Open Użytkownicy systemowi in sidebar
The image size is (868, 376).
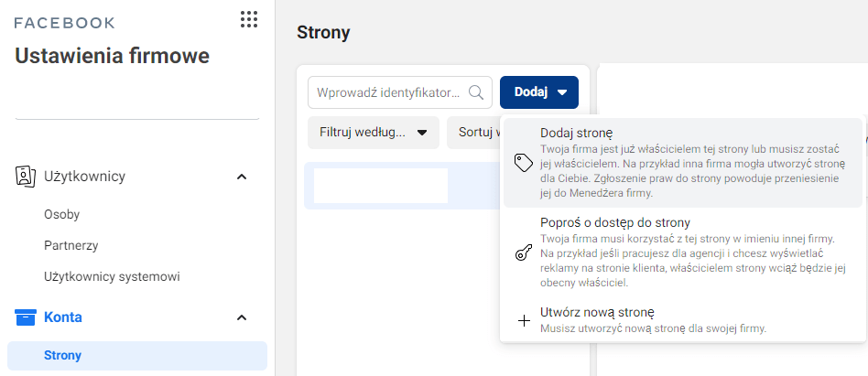112,275
